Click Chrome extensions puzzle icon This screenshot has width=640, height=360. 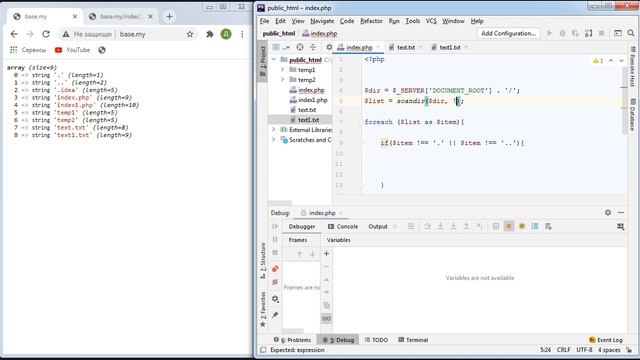click(210, 34)
